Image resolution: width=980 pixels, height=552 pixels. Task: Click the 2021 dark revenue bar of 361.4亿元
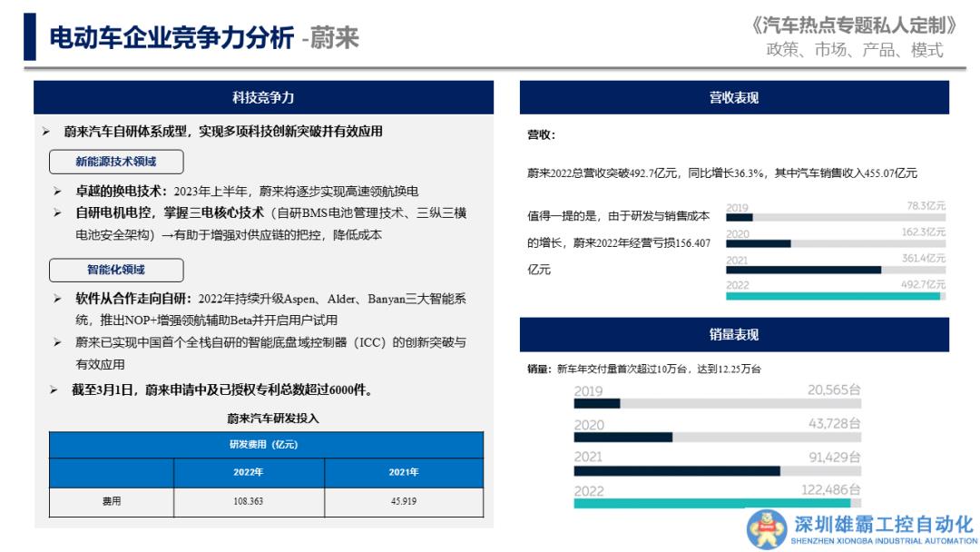coord(803,270)
